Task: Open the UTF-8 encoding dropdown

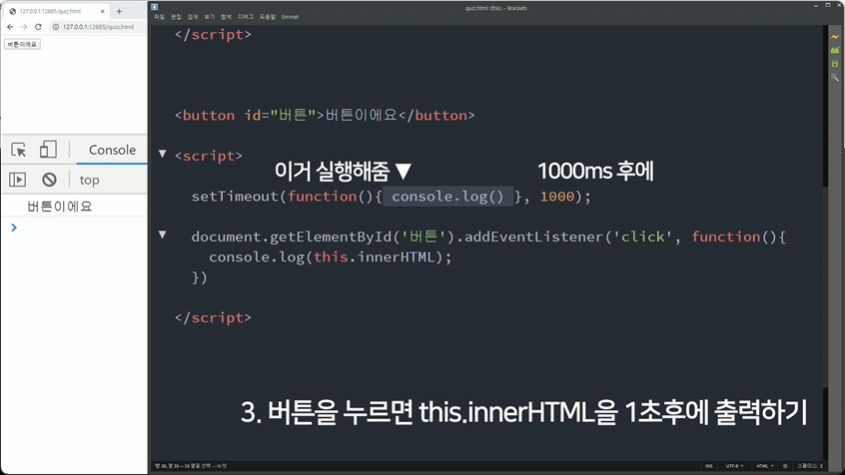Action: [734, 466]
